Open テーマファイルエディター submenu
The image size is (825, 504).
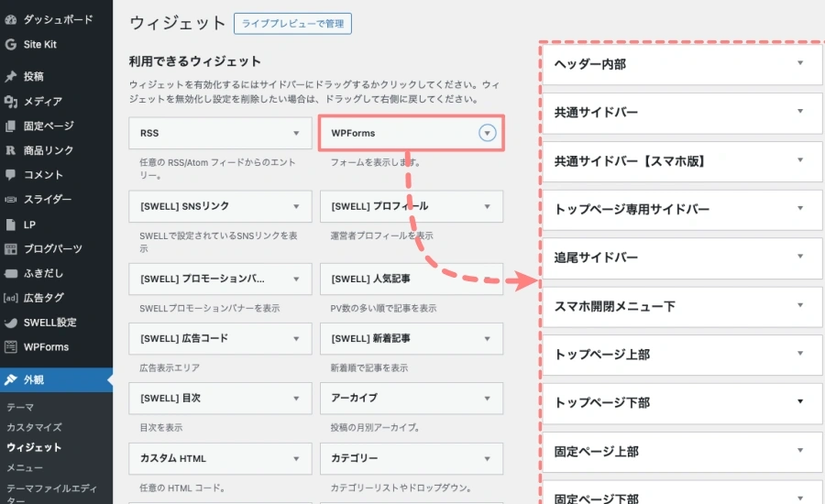coord(51,495)
